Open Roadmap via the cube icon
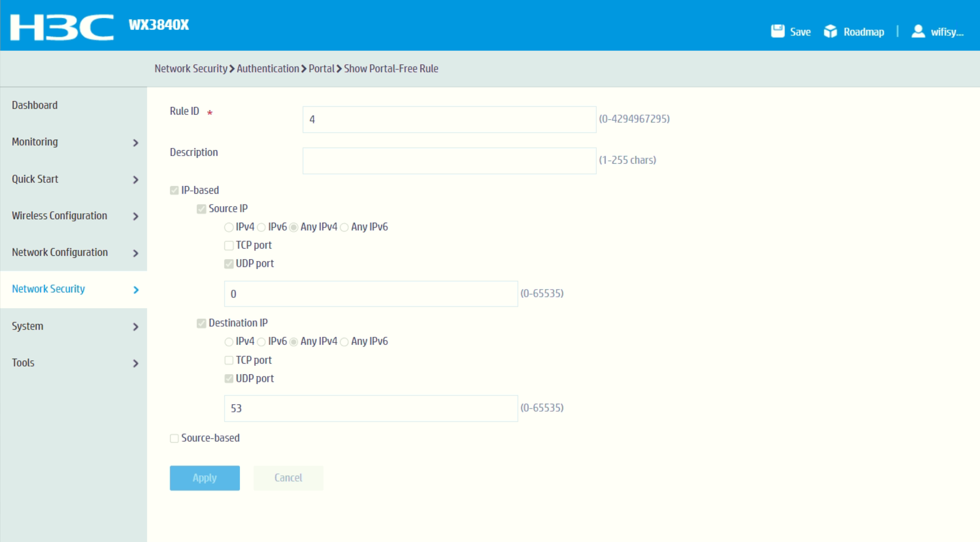The width and height of the screenshot is (980, 542). (830, 31)
